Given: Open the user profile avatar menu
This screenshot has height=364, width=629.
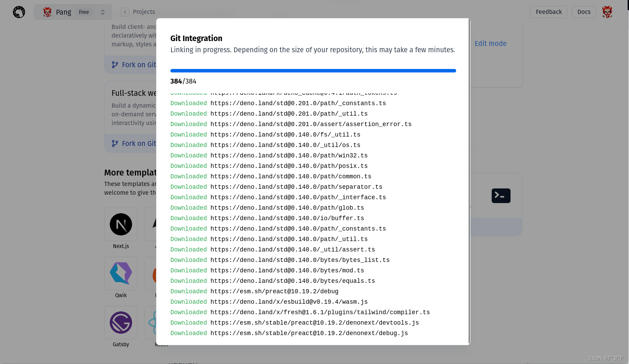Looking at the screenshot, I should (x=607, y=12).
